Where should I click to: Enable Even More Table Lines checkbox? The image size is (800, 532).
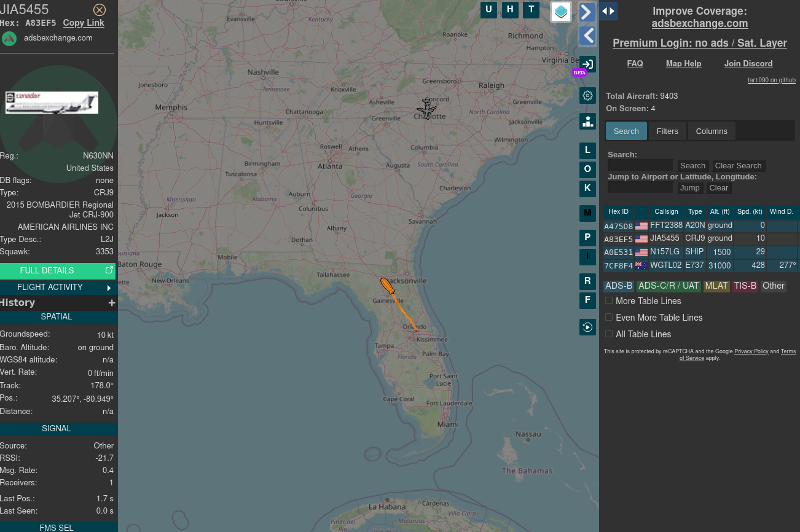[x=609, y=317]
